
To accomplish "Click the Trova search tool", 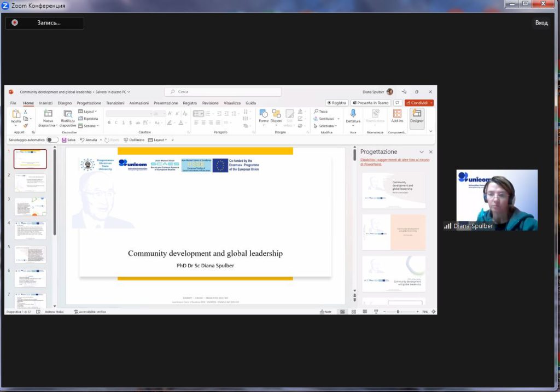I will click(x=320, y=112).
